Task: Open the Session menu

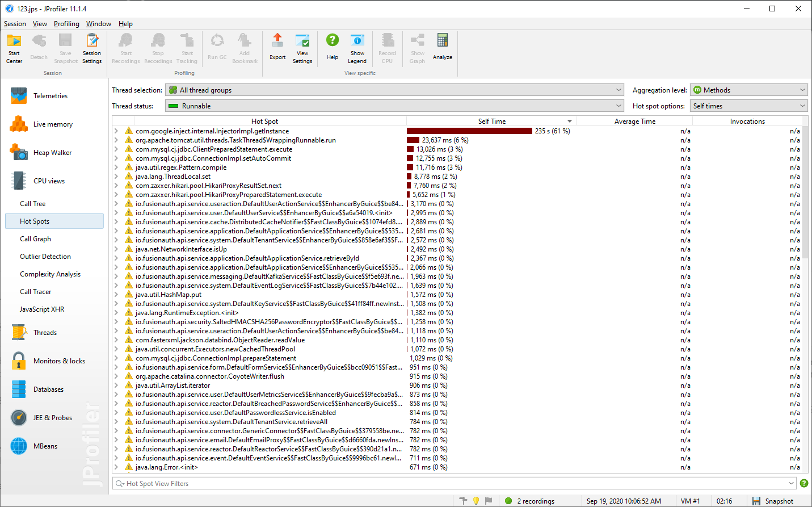Action: [15, 24]
